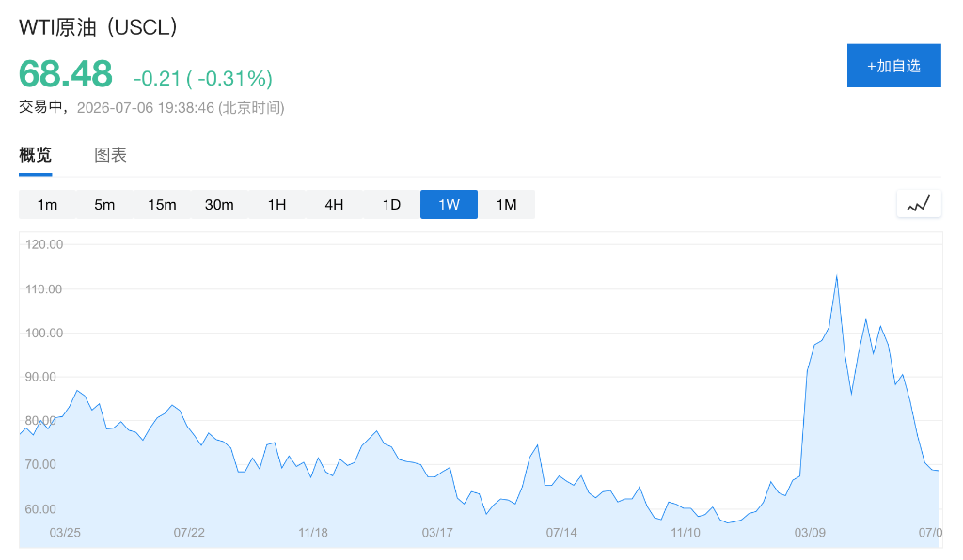Open the chart style line icon button

point(919,204)
